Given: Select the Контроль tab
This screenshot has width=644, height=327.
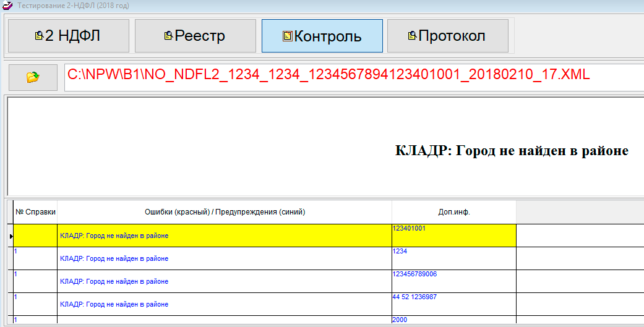Looking at the screenshot, I should pos(322,36).
